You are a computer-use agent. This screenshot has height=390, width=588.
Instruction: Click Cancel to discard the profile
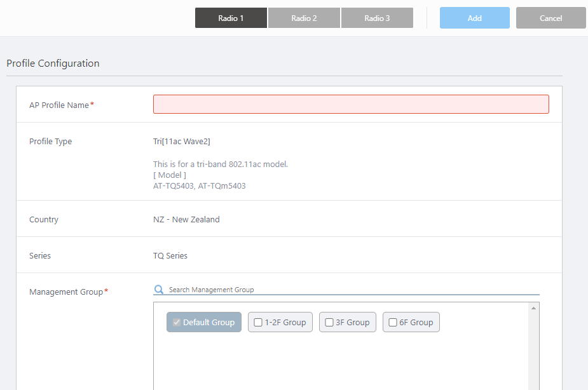550,18
